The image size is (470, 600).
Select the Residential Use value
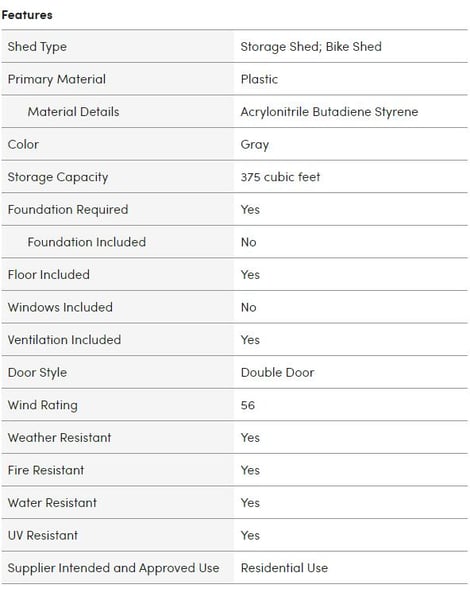pyautogui.click(x=284, y=568)
